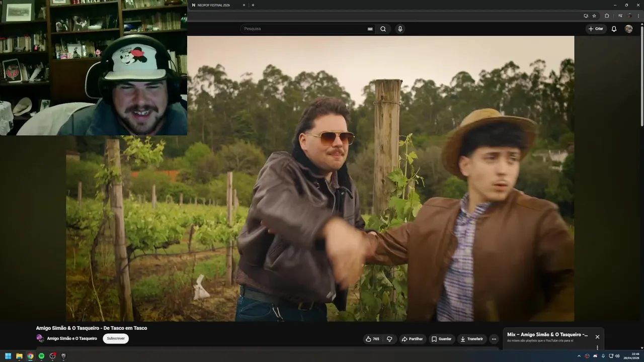Open Amigo Simão e O Tasqueiro channel name
Image resolution: width=644 pixels, height=362 pixels.
pos(72,338)
